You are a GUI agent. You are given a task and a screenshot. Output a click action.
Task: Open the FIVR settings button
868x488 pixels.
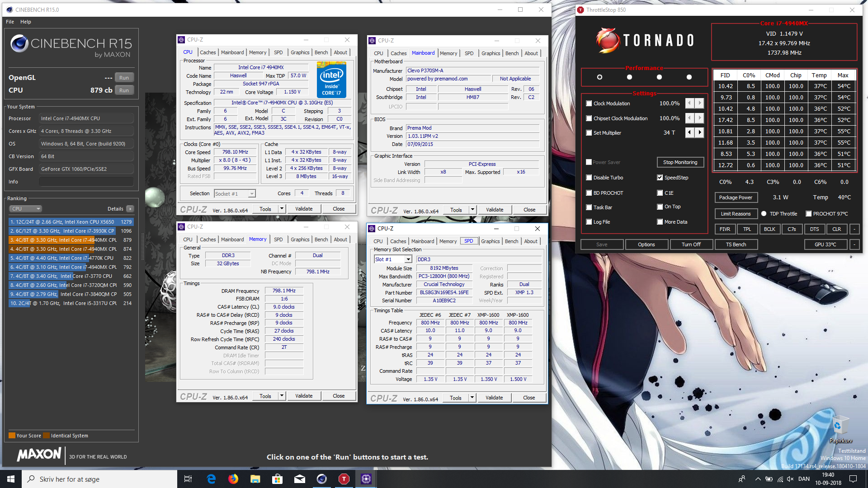click(x=725, y=229)
